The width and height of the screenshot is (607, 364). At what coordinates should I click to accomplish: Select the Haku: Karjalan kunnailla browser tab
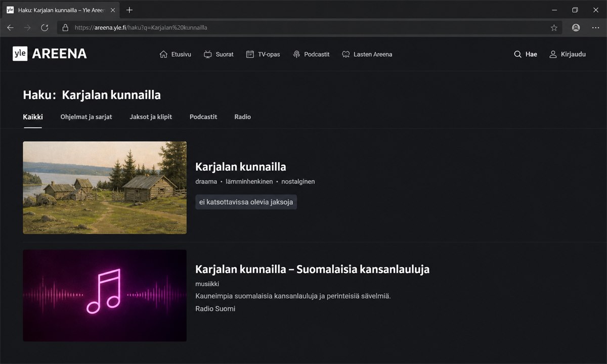click(x=61, y=10)
